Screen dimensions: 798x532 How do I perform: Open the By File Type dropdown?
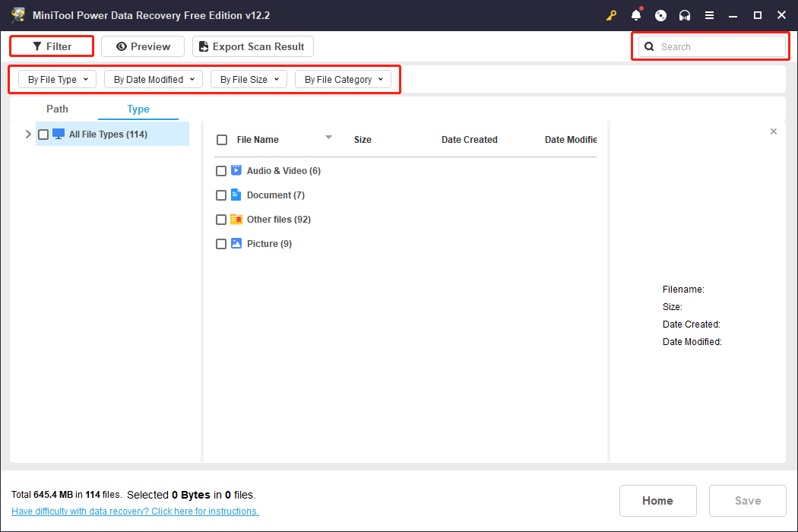coord(58,79)
